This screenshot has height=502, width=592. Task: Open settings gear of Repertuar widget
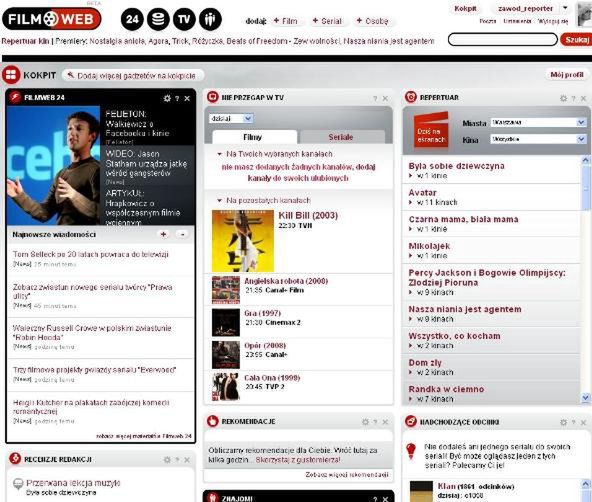click(x=563, y=98)
